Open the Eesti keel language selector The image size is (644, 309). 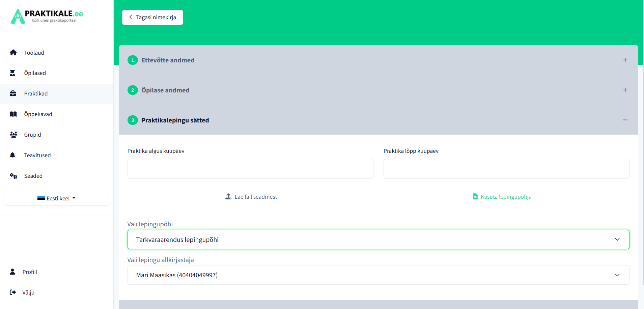point(56,198)
